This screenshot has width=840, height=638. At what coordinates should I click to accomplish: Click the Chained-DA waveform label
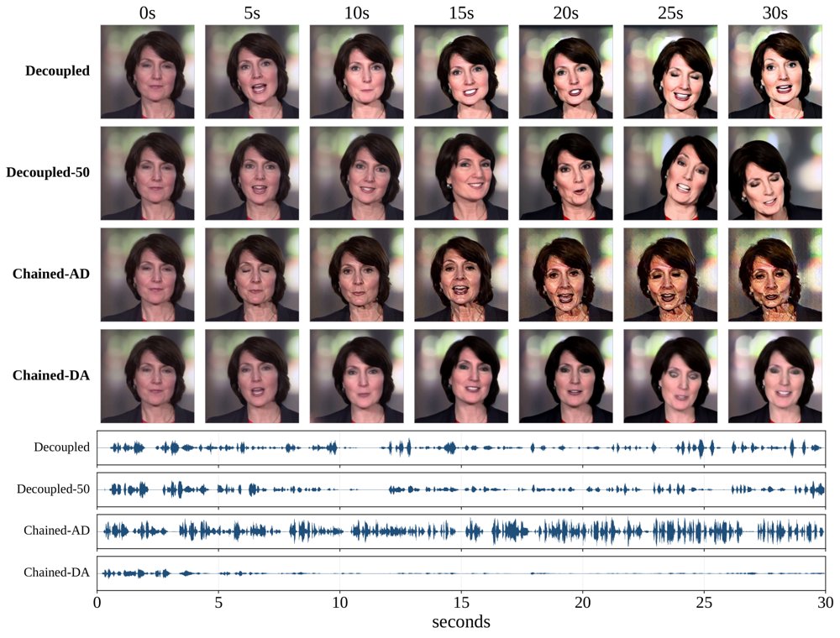pos(56,573)
